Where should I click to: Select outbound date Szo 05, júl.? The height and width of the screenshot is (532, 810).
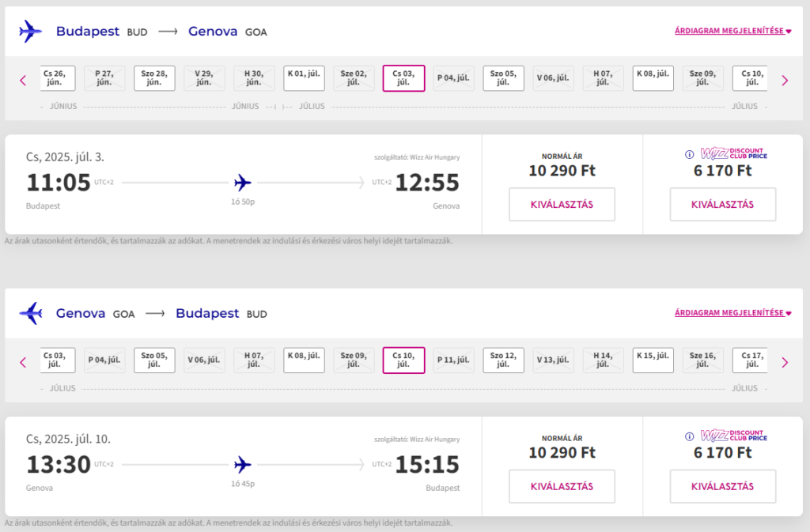(503, 78)
